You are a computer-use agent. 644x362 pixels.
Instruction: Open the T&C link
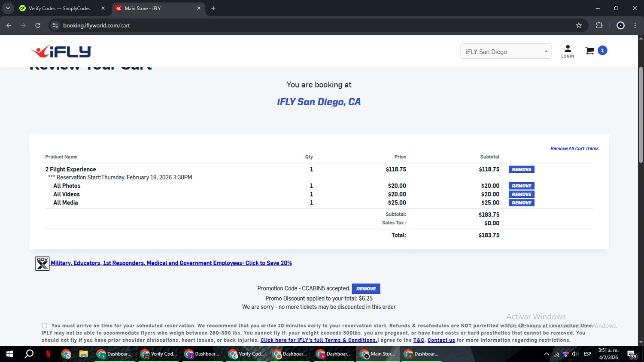[x=419, y=340]
